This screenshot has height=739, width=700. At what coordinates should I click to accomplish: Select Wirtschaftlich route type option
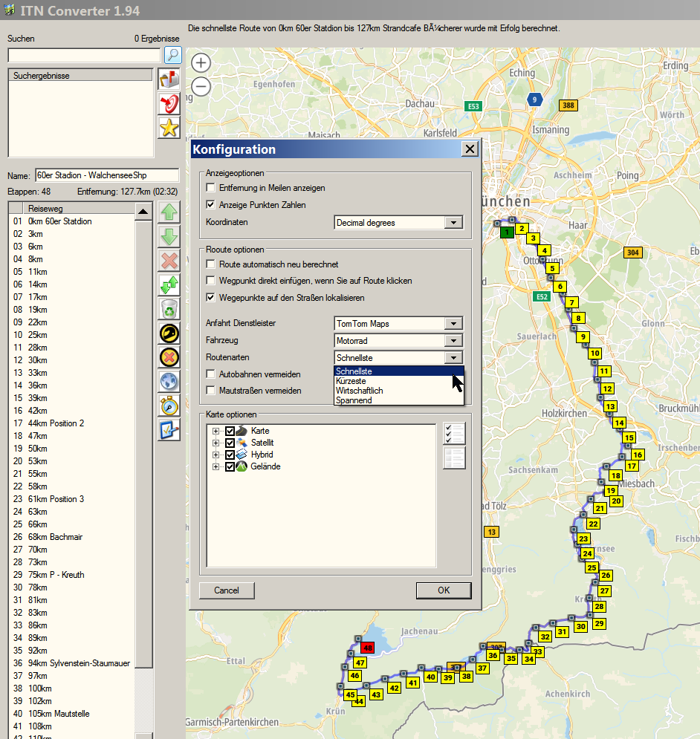(x=398, y=390)
